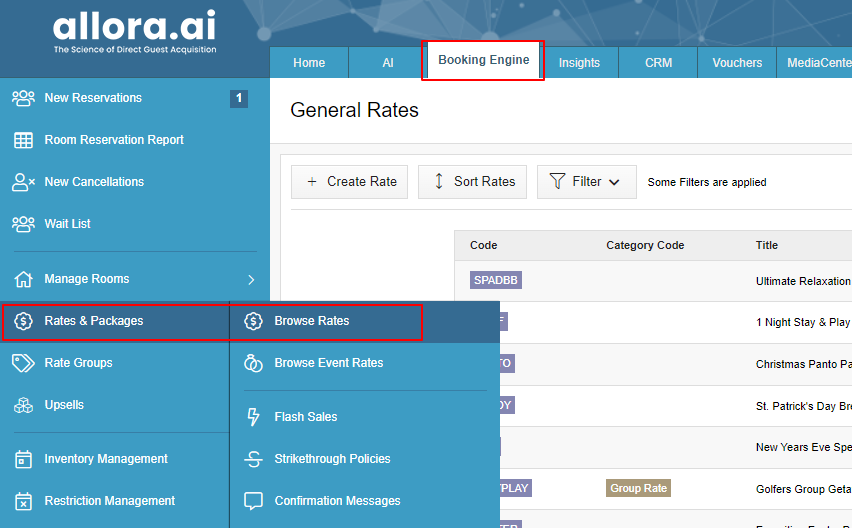This screenshot has width=852, height=528.
Task: Switch to the AI tab
Action: point(387,62)
